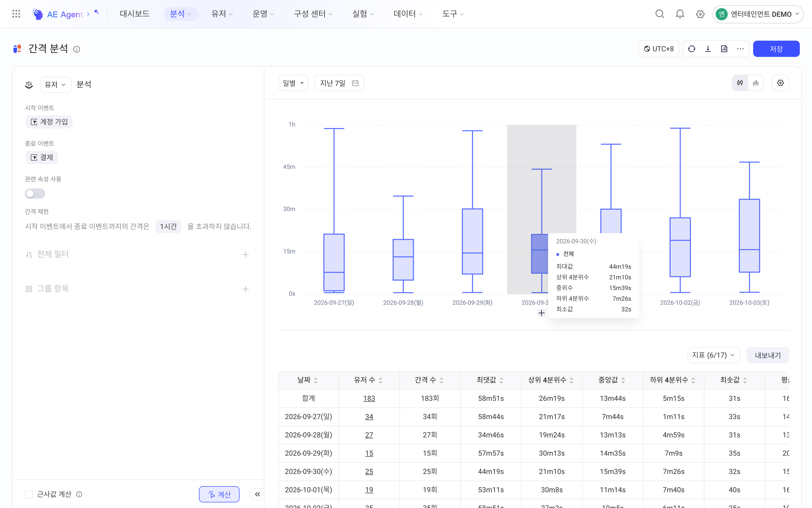Click the plus icon below the chart
Viewport: 812px width, 508px height.
[x=541, y=313]
